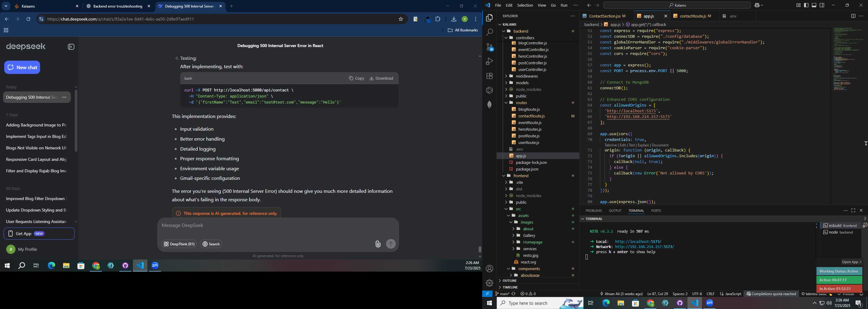Open the localhost:5173 link in terminal

[638, 241]
